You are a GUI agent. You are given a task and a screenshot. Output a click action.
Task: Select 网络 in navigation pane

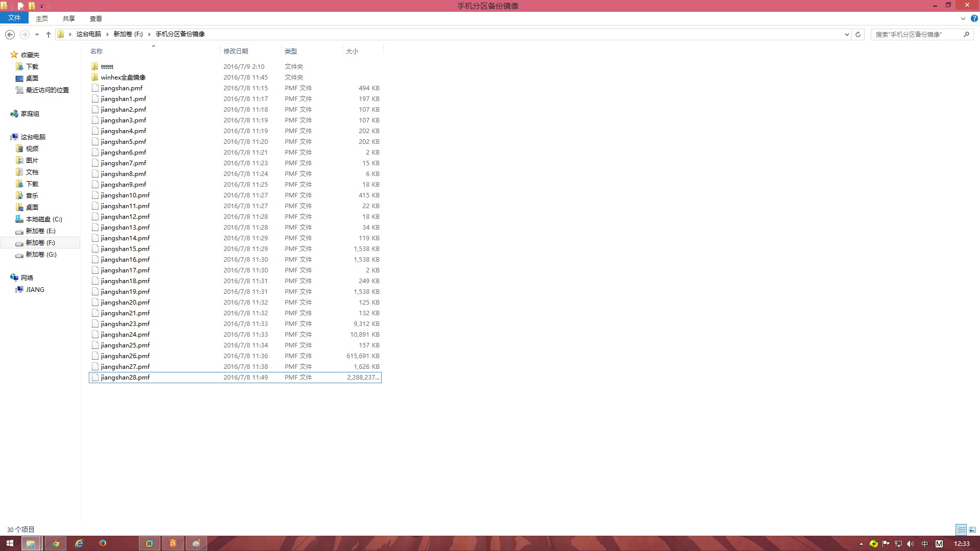click(x=27, y=278)
